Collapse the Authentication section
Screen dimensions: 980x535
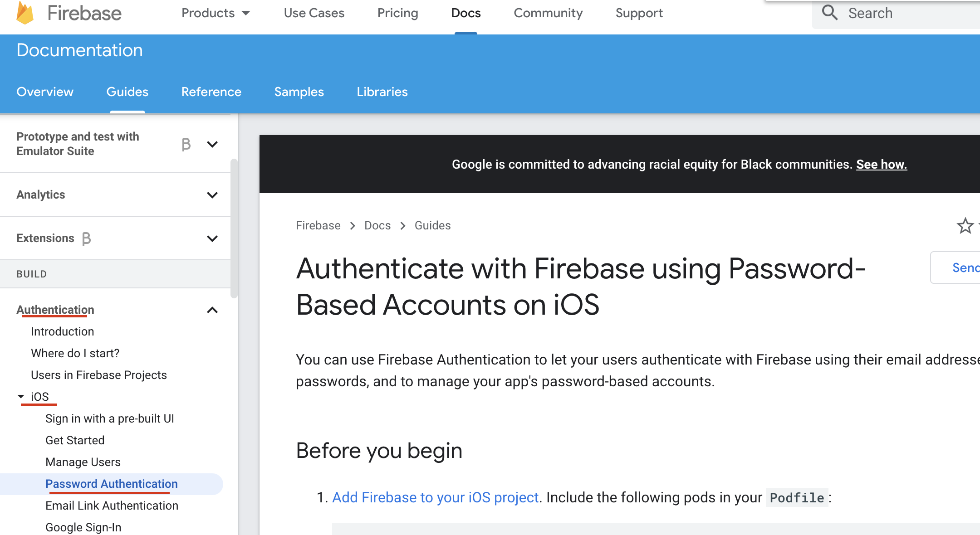click(212, 310)
